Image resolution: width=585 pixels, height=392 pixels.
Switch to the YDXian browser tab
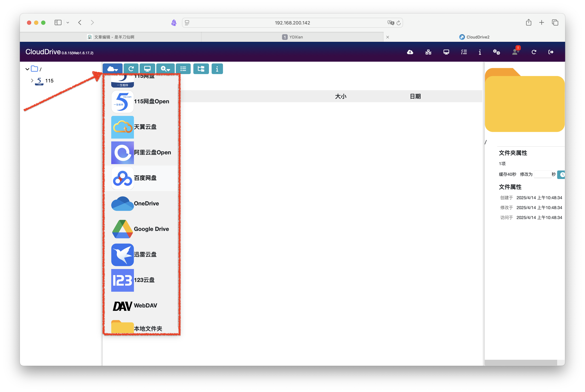point(292,37)
